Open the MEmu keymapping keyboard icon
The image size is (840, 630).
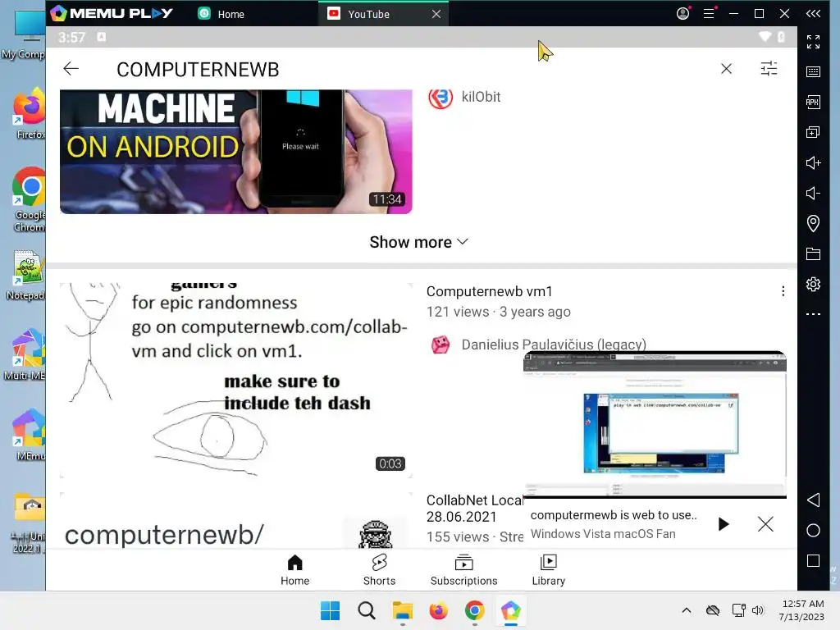[x=813, y=72]
